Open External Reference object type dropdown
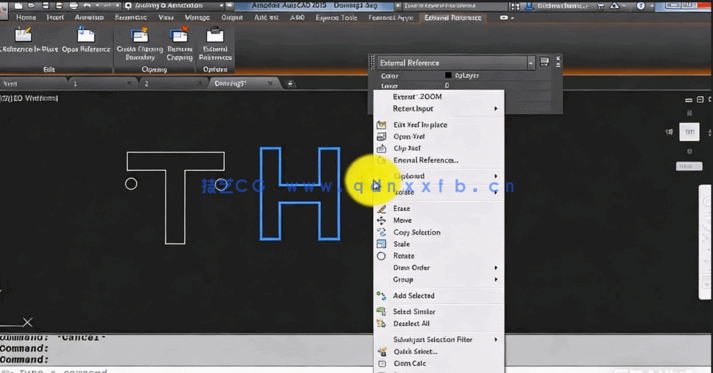 [531, 63]
